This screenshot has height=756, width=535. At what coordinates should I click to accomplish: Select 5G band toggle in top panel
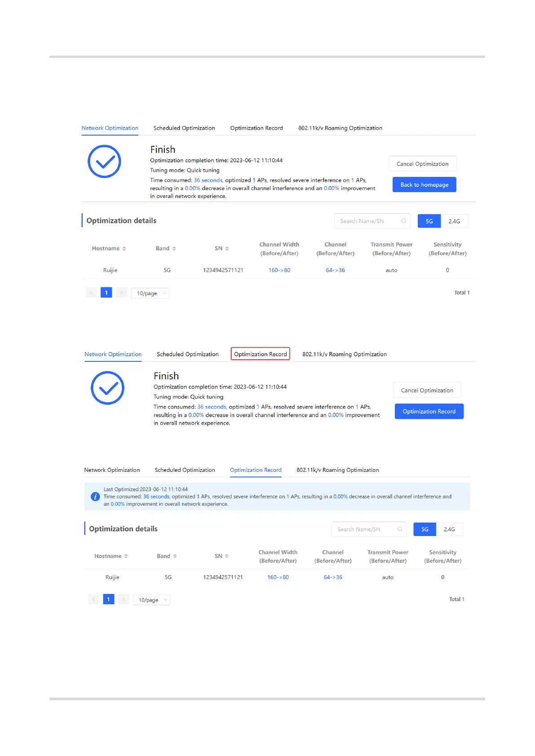point(429,221)
